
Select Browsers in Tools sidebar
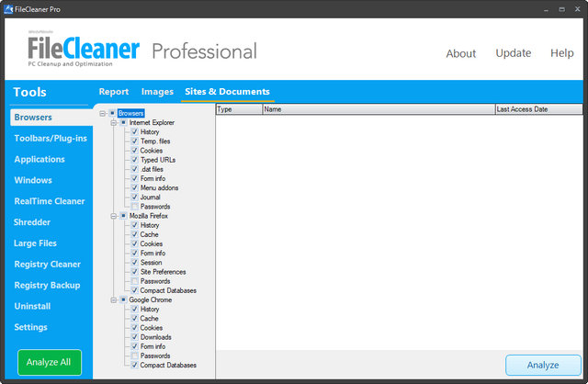point(51,118)
